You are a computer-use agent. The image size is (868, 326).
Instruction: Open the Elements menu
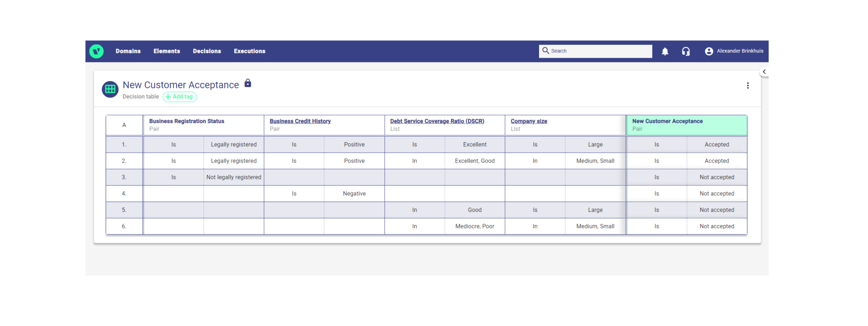[167, 51]
